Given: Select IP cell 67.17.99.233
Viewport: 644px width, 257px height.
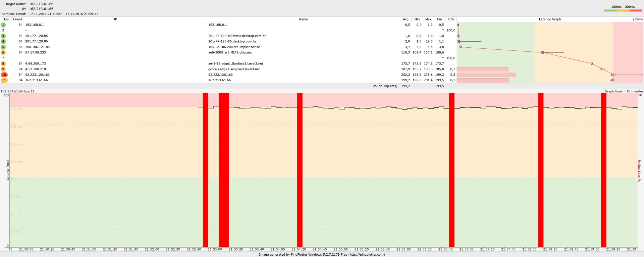Looking at the screenshot, I should pyautogui.click(x=36, y=53).
